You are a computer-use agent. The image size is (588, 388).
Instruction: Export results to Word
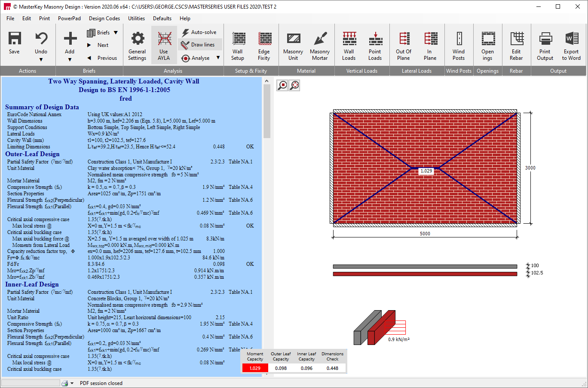[x=572, y=46]
